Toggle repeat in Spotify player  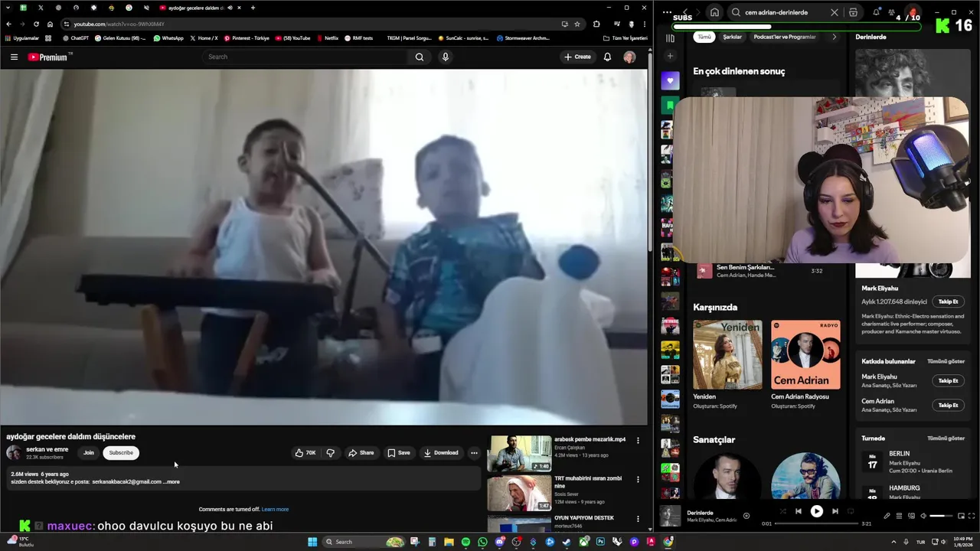coord(851,511)
